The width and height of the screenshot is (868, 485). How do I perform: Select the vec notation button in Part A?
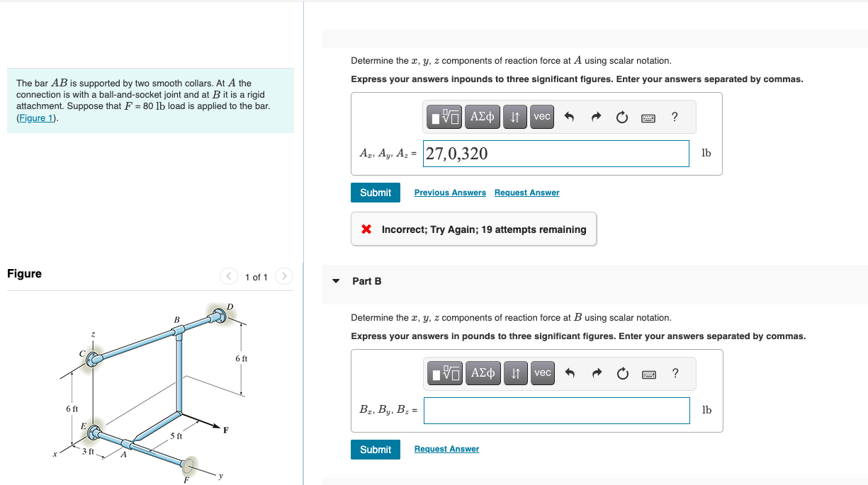click(541, 116)
